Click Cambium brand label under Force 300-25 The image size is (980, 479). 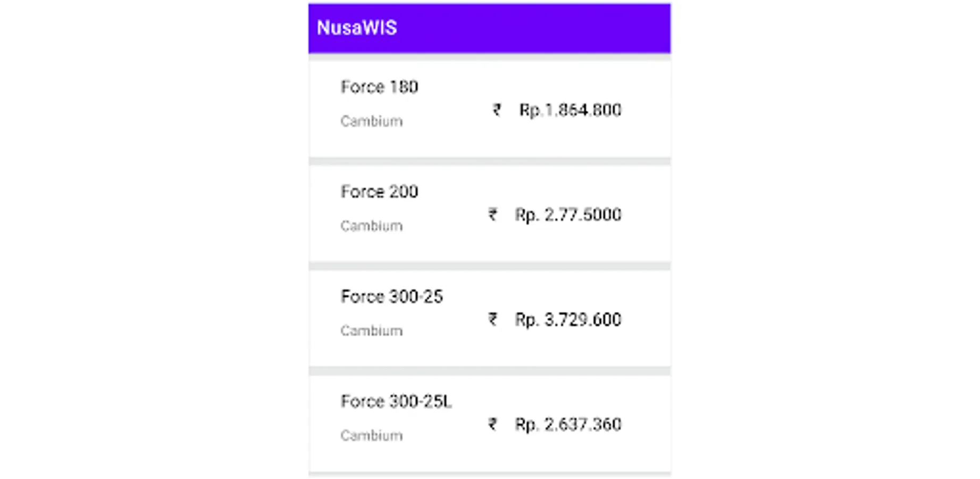tap(371, 331)
